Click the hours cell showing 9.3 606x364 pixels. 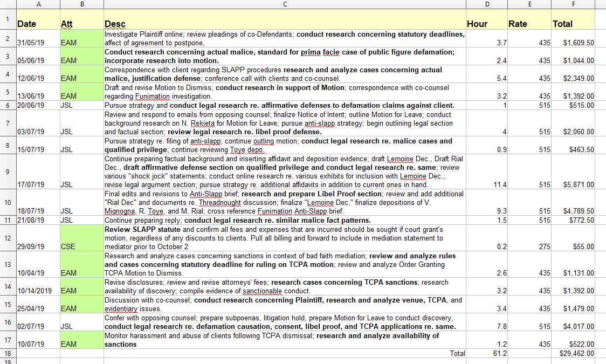point(486,202)
